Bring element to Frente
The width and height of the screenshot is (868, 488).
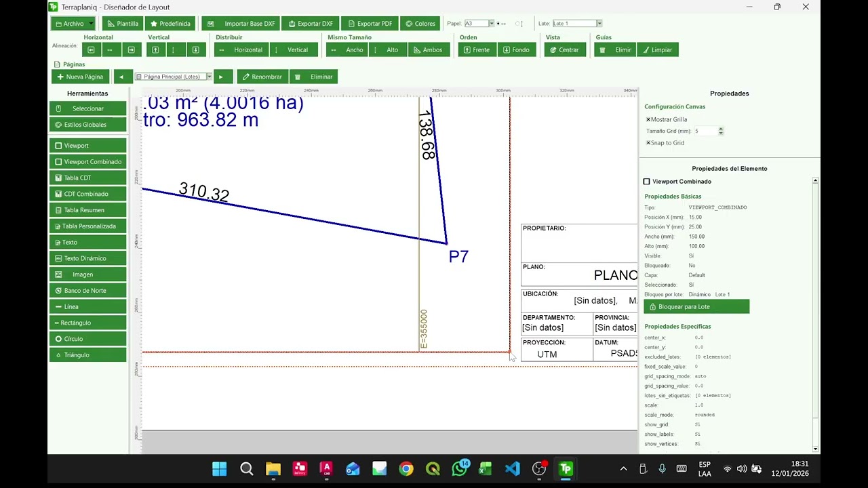coord(477,49)
